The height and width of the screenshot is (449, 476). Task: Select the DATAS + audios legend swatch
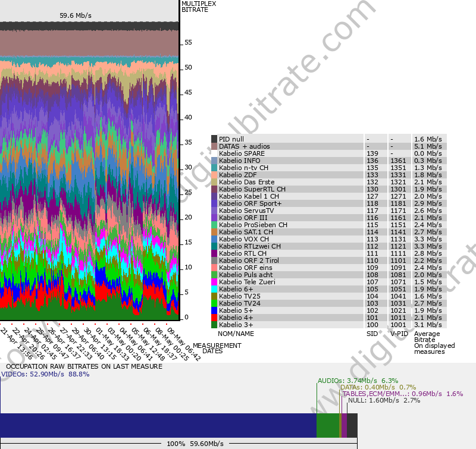tap(214, 146)
